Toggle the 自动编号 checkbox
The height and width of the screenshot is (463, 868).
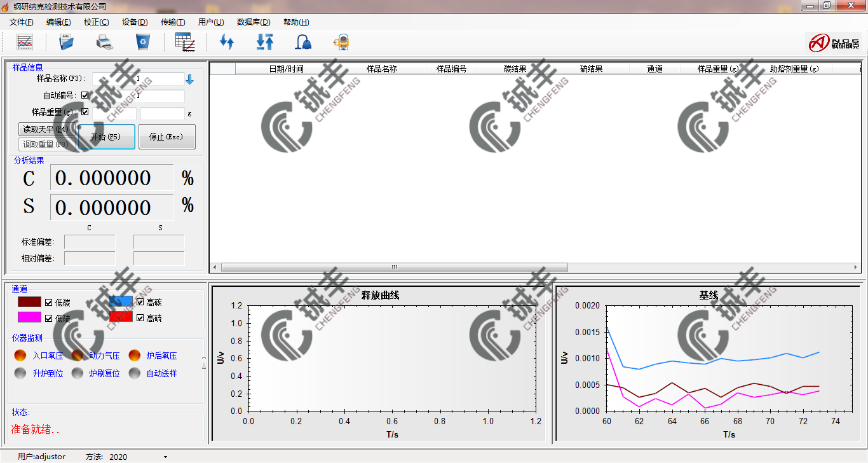(85, 95)
